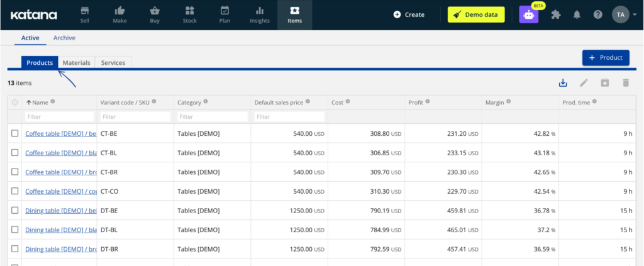Click the 792.59 USD cost cell
The width and height of the screenshot is (644, 266).
(x=367, y=249)
